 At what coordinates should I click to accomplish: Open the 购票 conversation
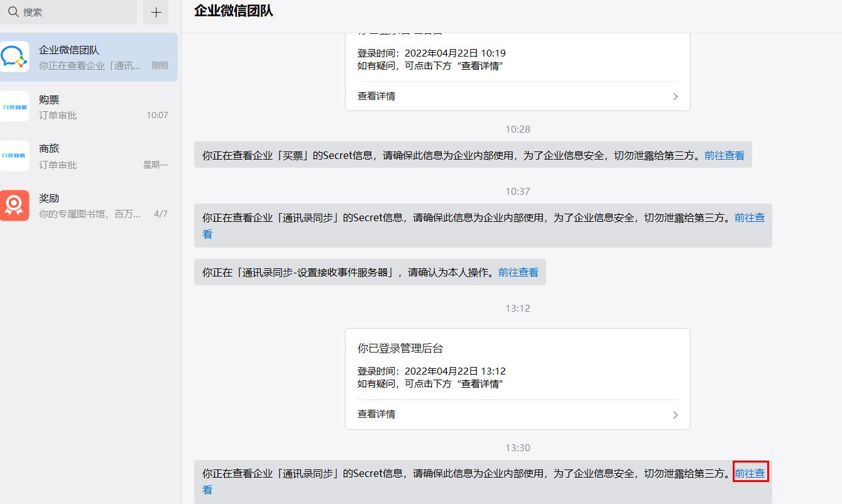tap(89, 107)
